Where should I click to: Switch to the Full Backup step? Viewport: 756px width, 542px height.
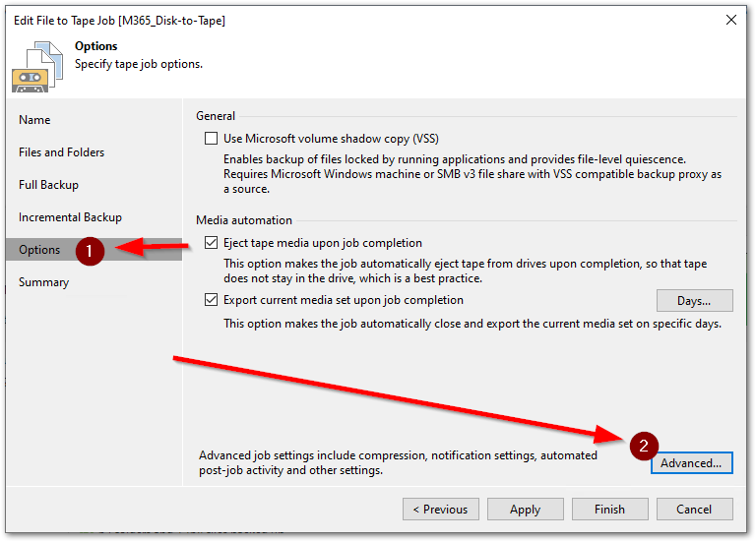(x=48, y=185)
